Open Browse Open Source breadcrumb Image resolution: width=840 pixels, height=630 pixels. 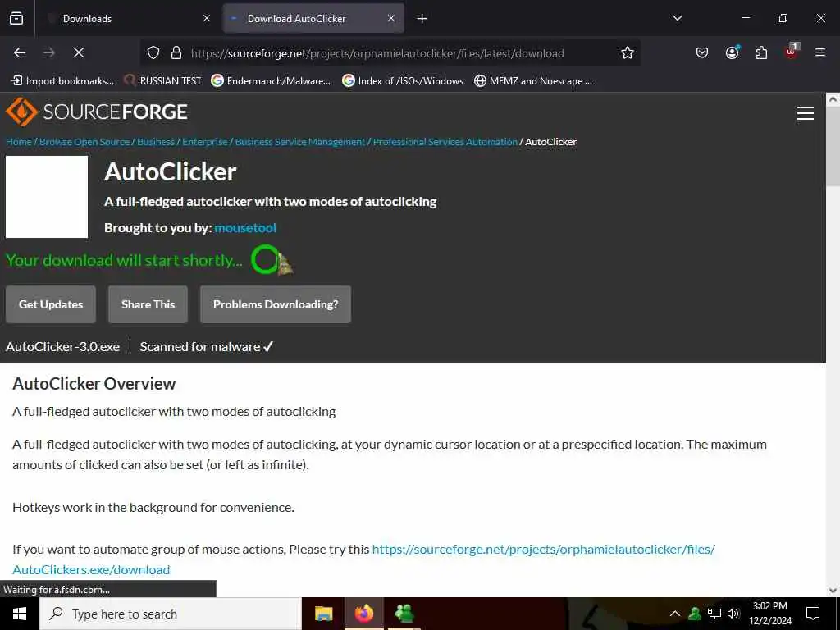coord(84,142)
